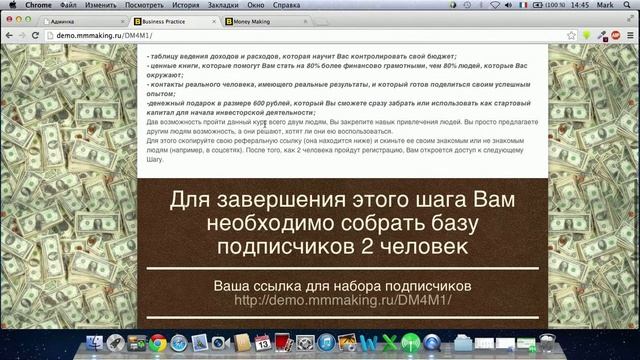640x360 pixels.
Task: Launch Microsoft Excel from the dock
Action: 389,343
